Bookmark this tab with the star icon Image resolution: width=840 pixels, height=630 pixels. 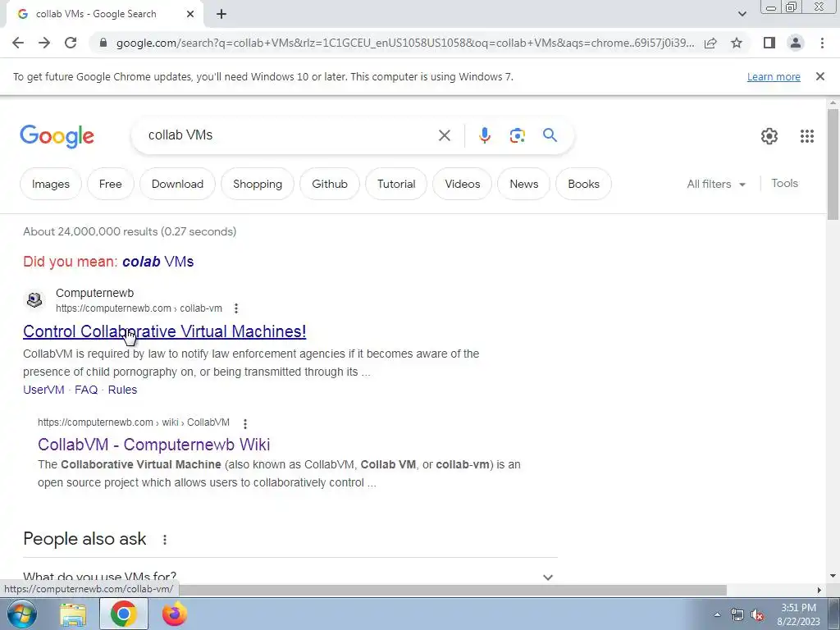tap(737, 43)
